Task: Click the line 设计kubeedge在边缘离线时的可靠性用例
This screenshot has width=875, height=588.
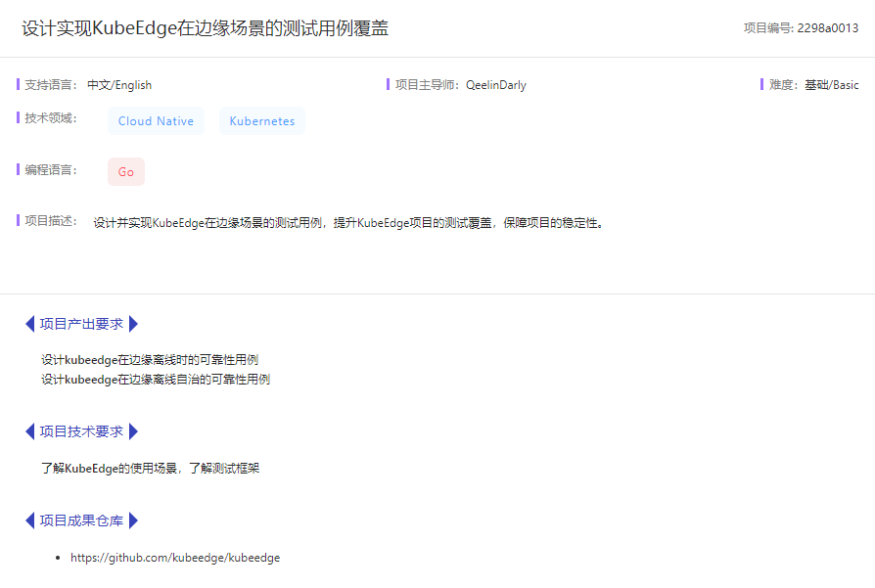Action: (x=150, y=360)
